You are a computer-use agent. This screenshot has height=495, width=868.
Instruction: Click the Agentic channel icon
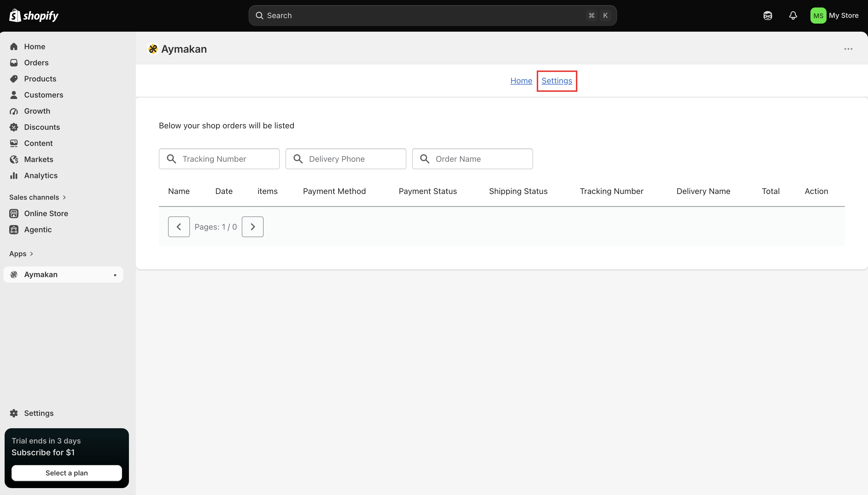pyautogui.click(x=14, y=229)
